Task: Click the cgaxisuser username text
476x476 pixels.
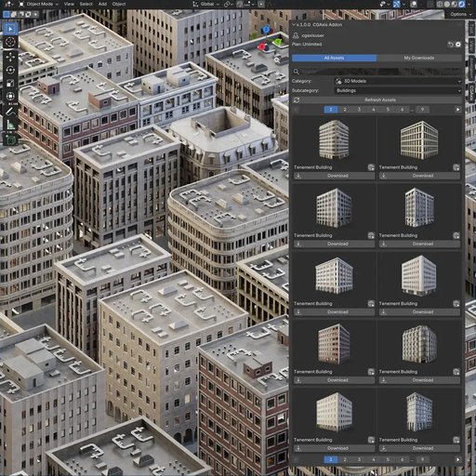Action: point(312,35)
